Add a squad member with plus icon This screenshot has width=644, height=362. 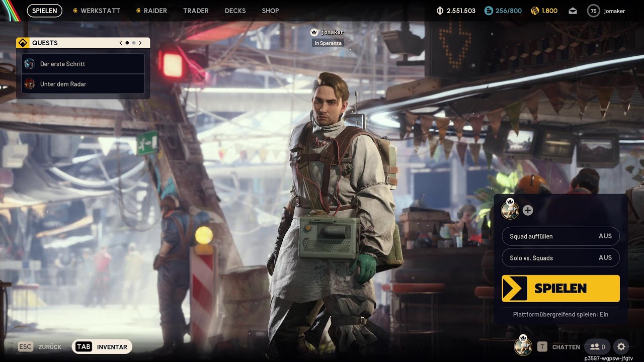tap(528, 210)
